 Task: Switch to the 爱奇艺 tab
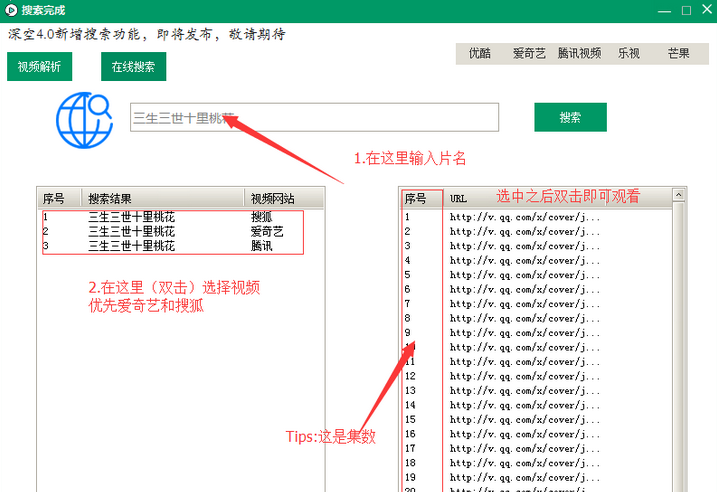529,54
